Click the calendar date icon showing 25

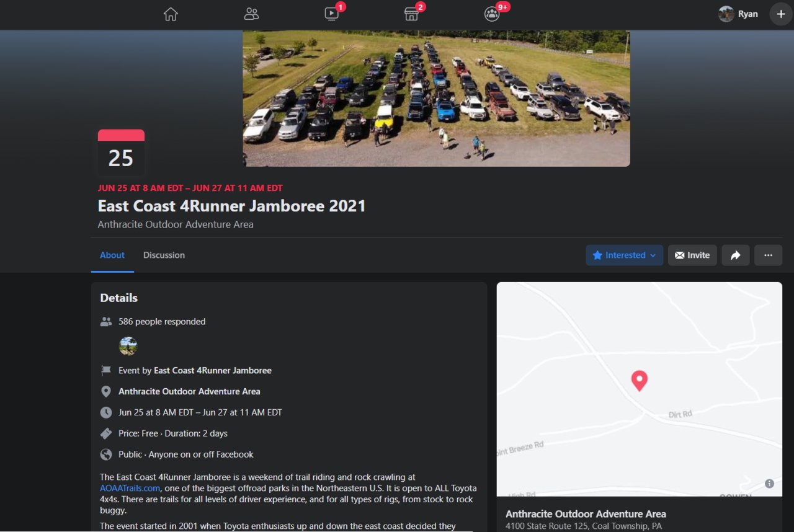click(121, 153)
